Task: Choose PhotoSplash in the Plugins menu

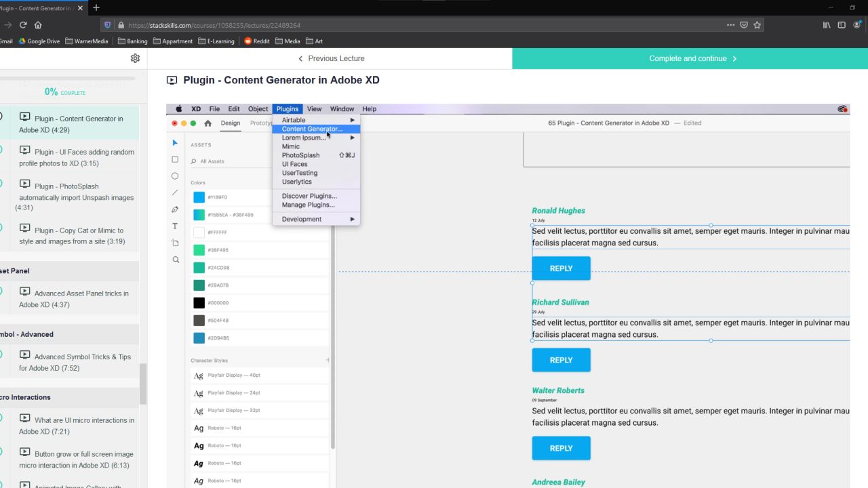Action: [316, 155]
